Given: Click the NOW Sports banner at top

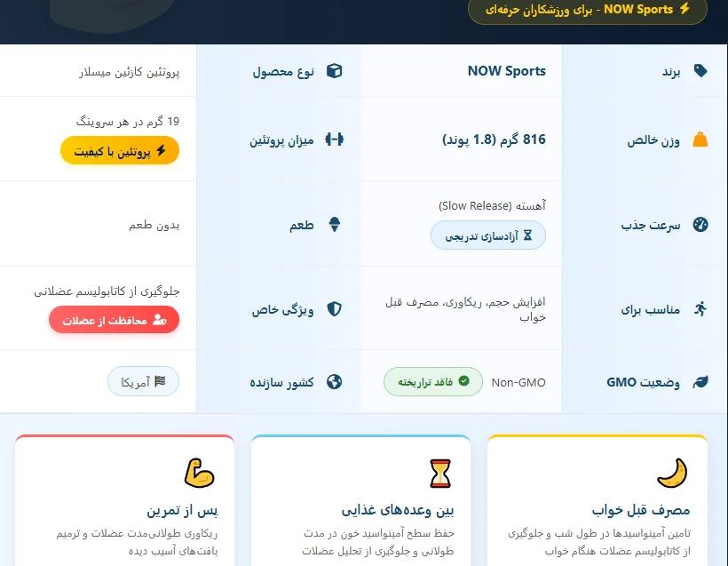Looking at the screenshot, I should click(587, 10).
